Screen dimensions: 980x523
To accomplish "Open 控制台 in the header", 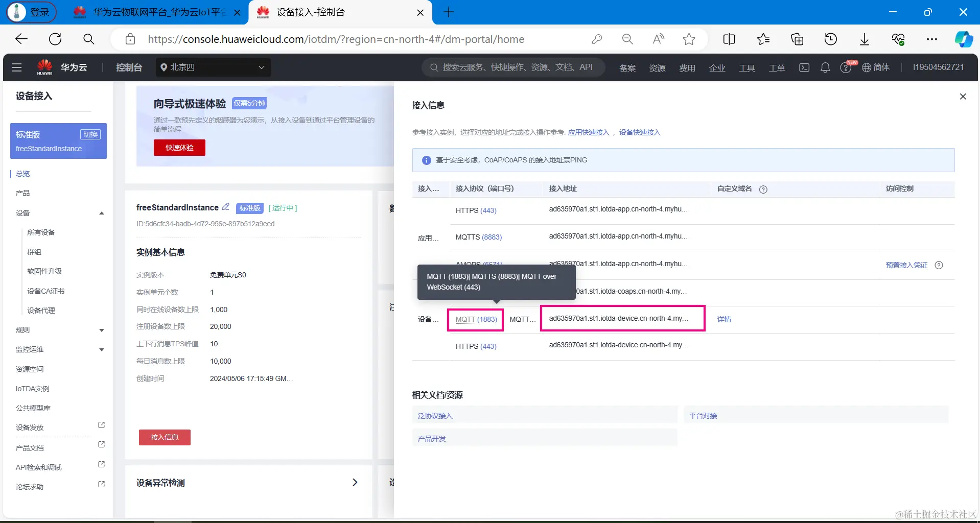I will 129,67.
